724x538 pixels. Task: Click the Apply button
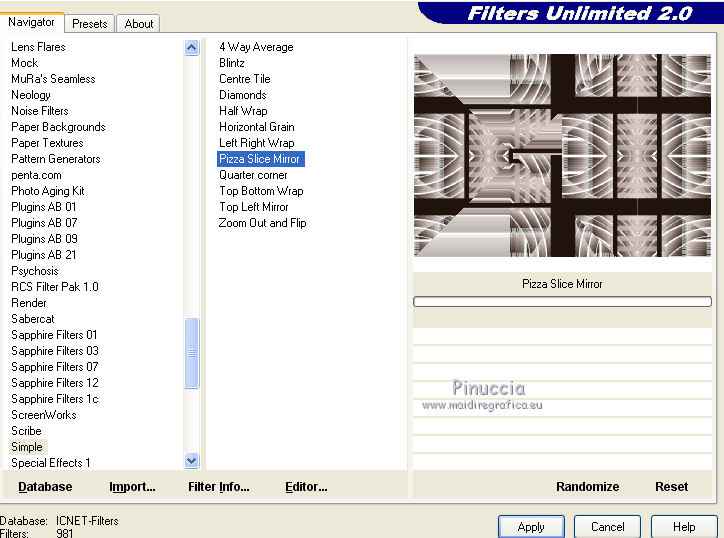click(531, 527)
